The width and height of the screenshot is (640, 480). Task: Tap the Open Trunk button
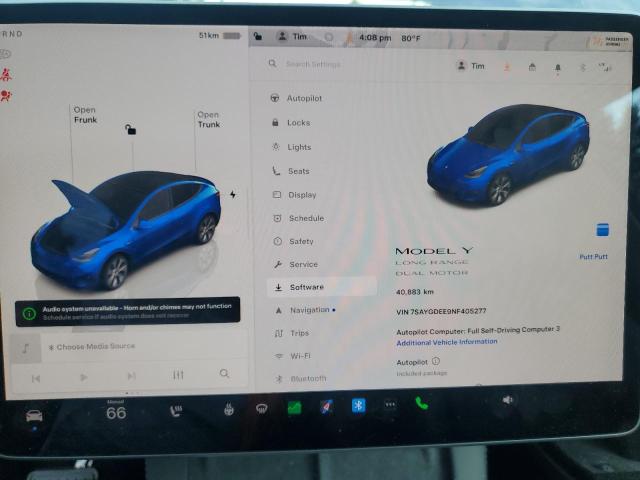pos(209,120)
